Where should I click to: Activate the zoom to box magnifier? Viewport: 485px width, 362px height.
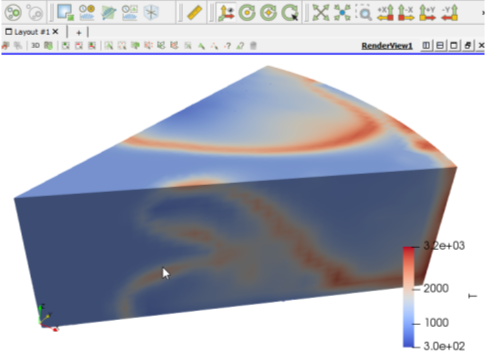pyautogui.click(x=364, y=13)
